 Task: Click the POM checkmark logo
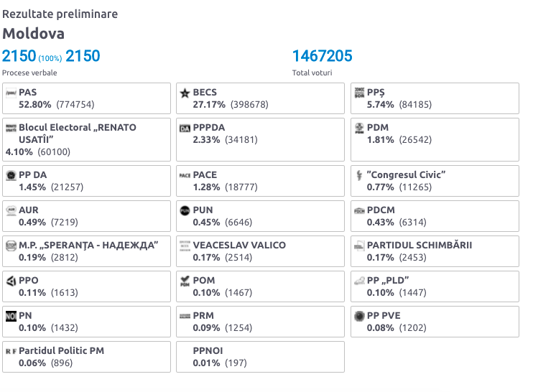coord(185,281)
